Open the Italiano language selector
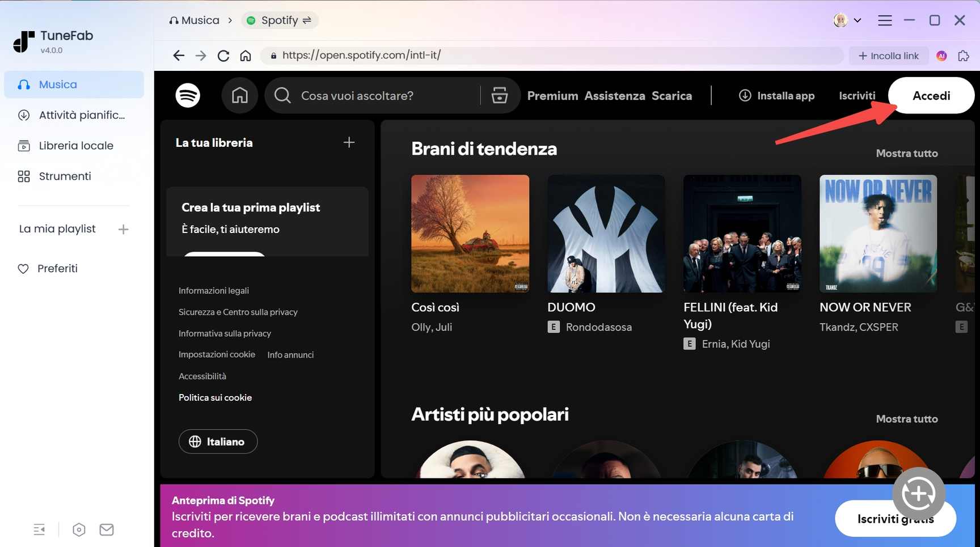 218,441
